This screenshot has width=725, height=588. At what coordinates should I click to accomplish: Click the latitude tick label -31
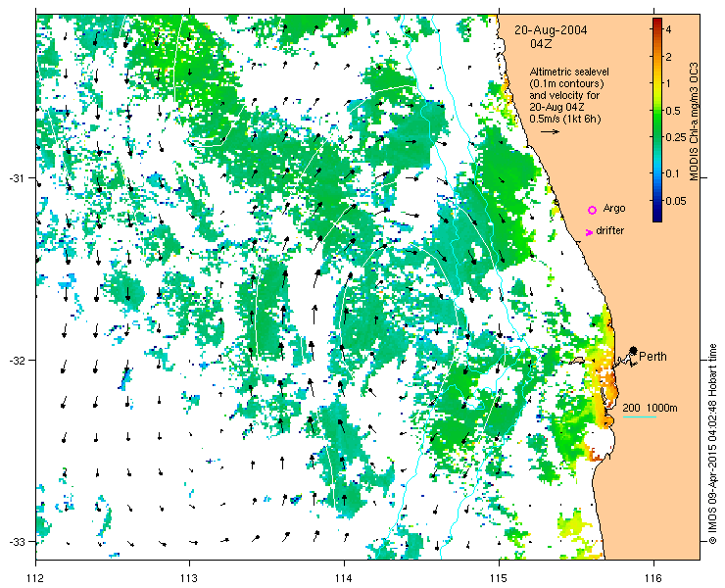click(x=17, y=178)
